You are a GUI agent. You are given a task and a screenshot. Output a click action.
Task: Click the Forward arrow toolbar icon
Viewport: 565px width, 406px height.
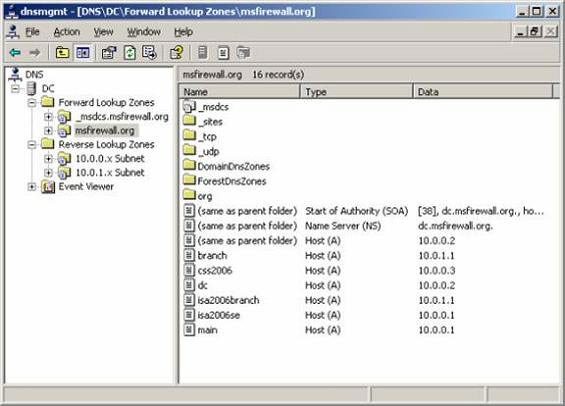coord(35,53)
